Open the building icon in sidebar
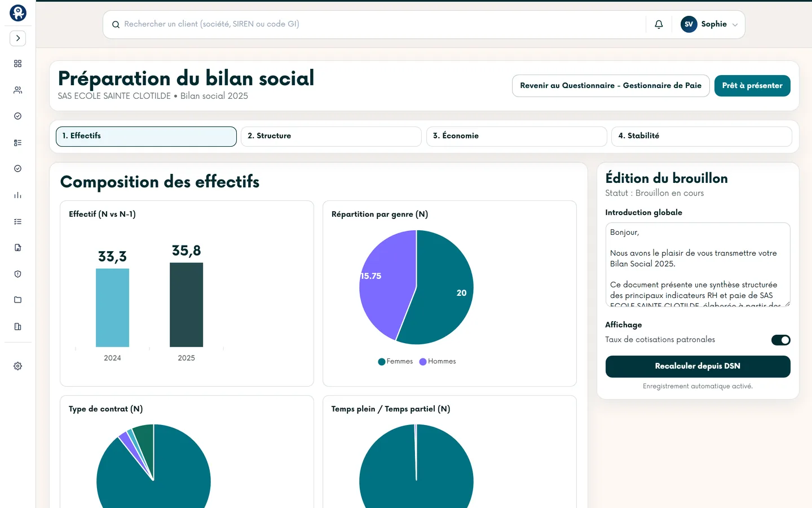The width and height of the screenshot is (812, 508). click(x=18, y=326)
